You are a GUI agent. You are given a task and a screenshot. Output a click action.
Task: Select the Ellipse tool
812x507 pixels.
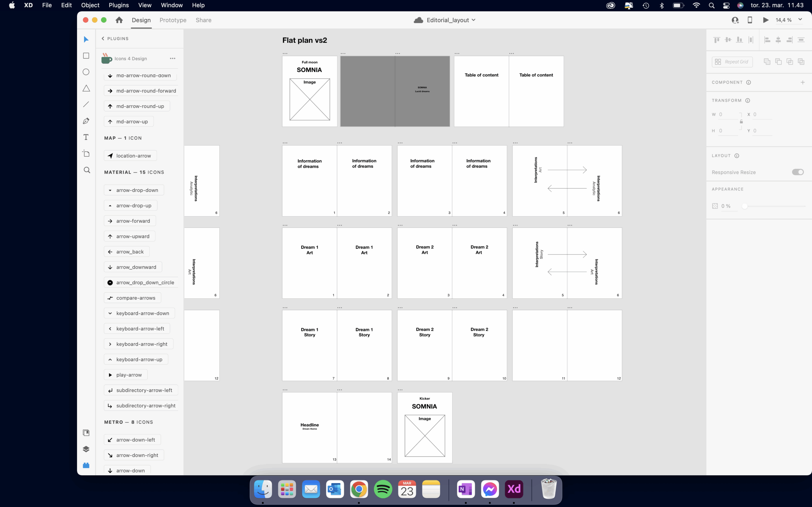click(86, 72)
